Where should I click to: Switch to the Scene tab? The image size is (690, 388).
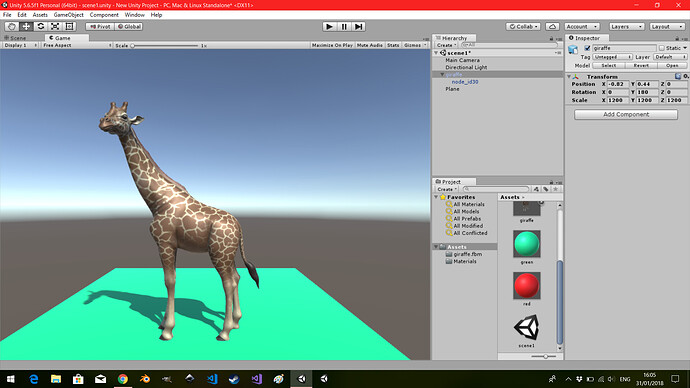(15, 38)
